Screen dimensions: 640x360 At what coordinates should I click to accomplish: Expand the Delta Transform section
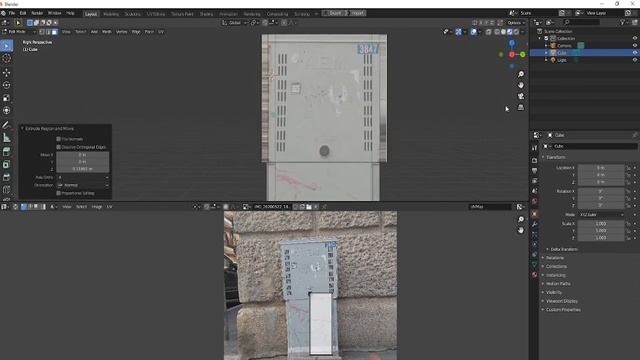coord(548,249)
